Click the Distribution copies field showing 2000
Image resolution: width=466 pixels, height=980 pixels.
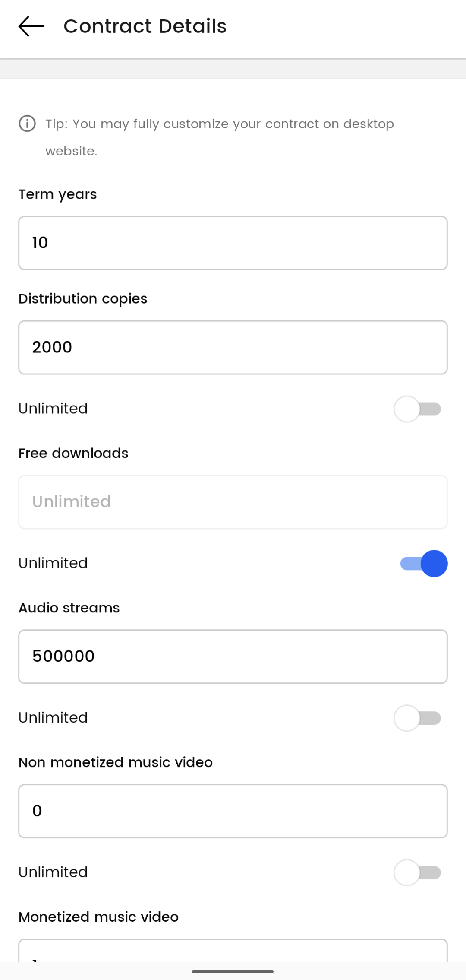pos(233,348)
